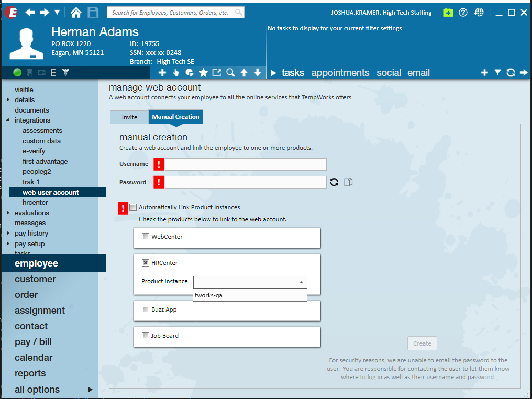Toggle Automatically Link Product Instances checkbox

(133, 207)
